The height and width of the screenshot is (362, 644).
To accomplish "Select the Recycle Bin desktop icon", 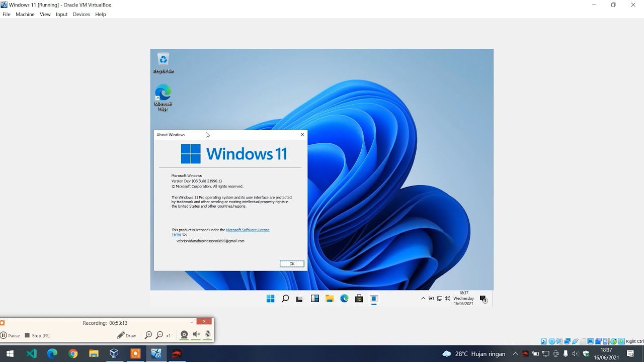I will 163,63.
